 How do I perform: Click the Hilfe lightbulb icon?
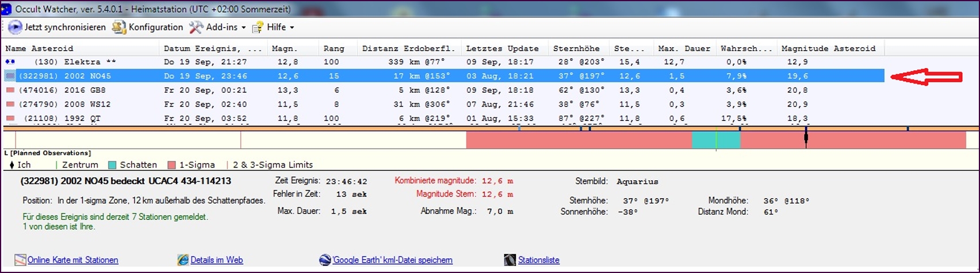(x=258, y=27)
